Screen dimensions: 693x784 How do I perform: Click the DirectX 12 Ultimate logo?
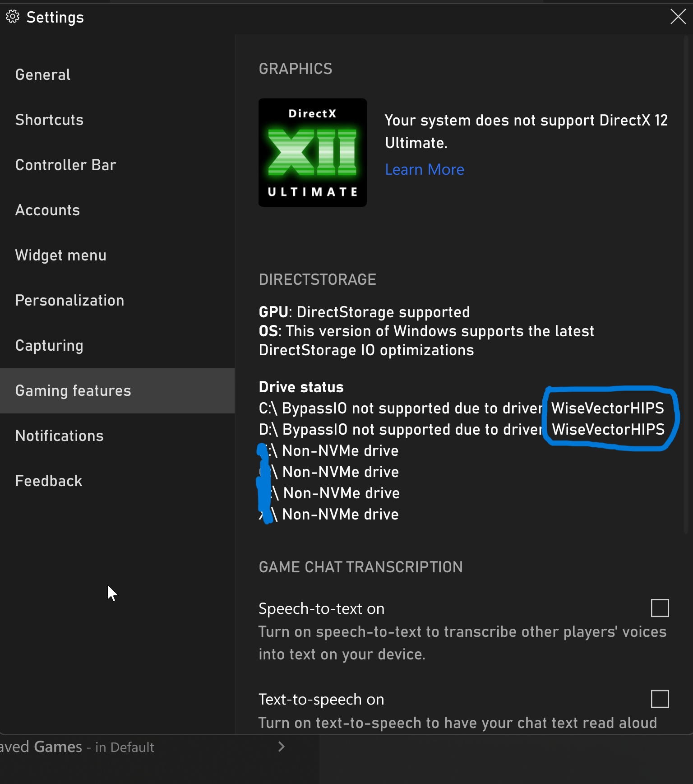coord(312,153)
